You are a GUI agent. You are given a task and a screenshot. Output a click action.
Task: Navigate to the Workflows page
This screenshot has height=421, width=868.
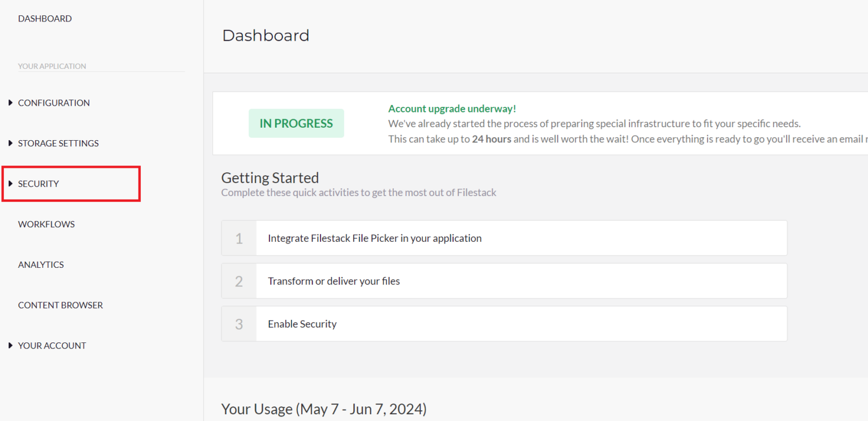tap(46, 224)
